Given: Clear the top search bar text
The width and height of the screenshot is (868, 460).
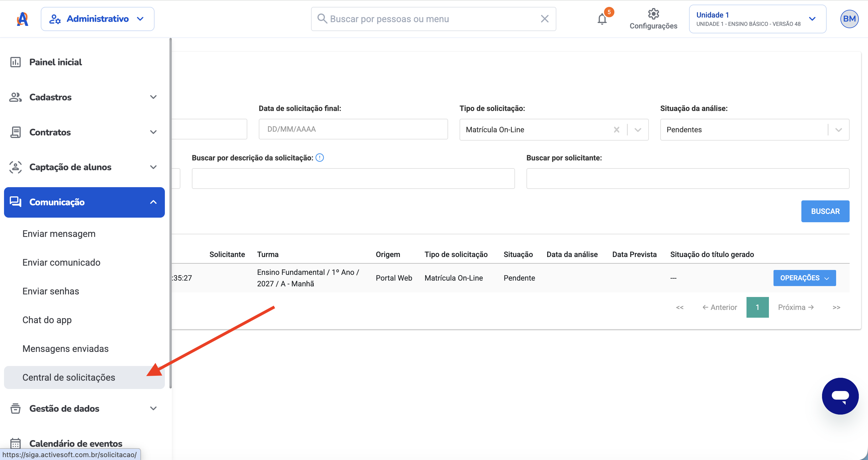Looking at the screenshot, I should point(545,19).
